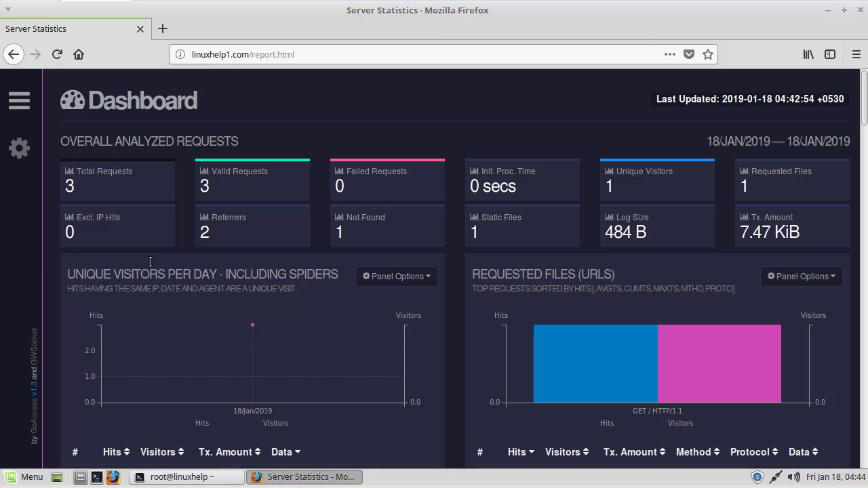Viewport: 868px width, 488px height.
Task: Click the Tx. Amount 7.47 KiB card
Action: coord(792,226)
